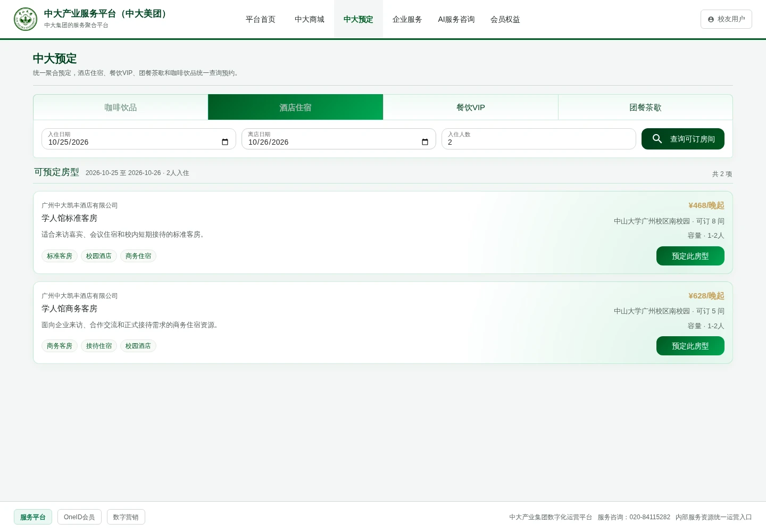766x532 pixels.
Task: Click the magnifier icon in 查询可订房间
Action: coord(657,139)
